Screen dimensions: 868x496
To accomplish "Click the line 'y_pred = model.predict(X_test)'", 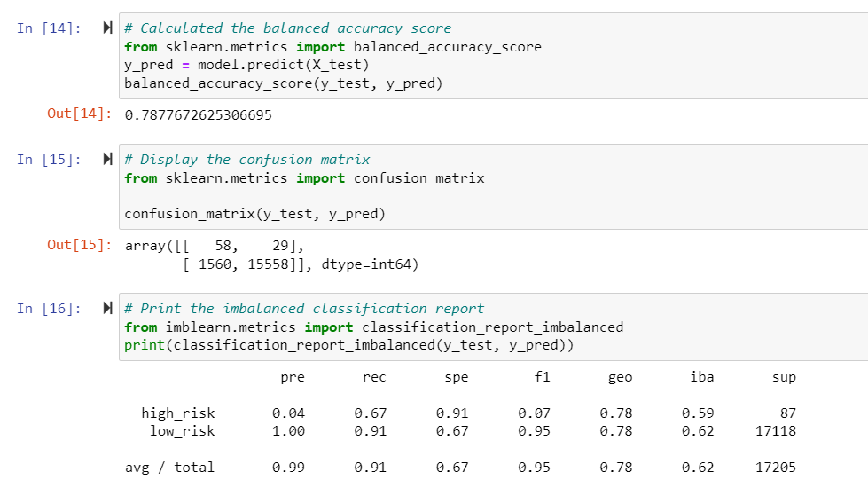I will tap(246, 65).
